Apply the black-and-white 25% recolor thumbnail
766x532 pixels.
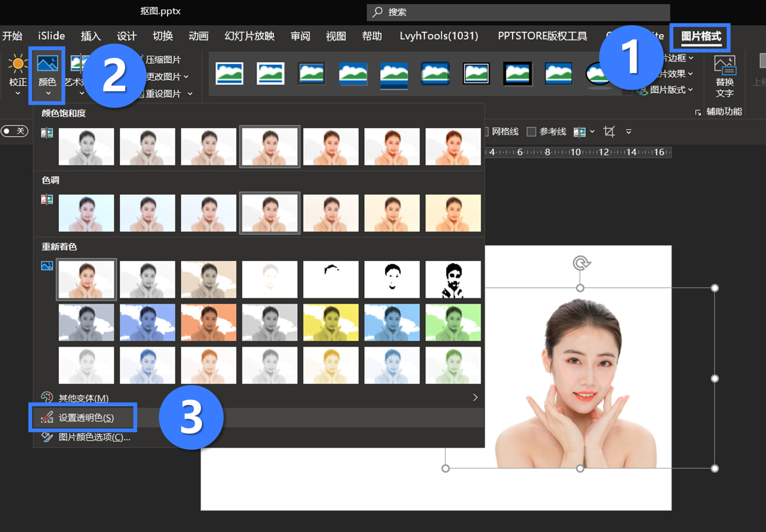331,280
